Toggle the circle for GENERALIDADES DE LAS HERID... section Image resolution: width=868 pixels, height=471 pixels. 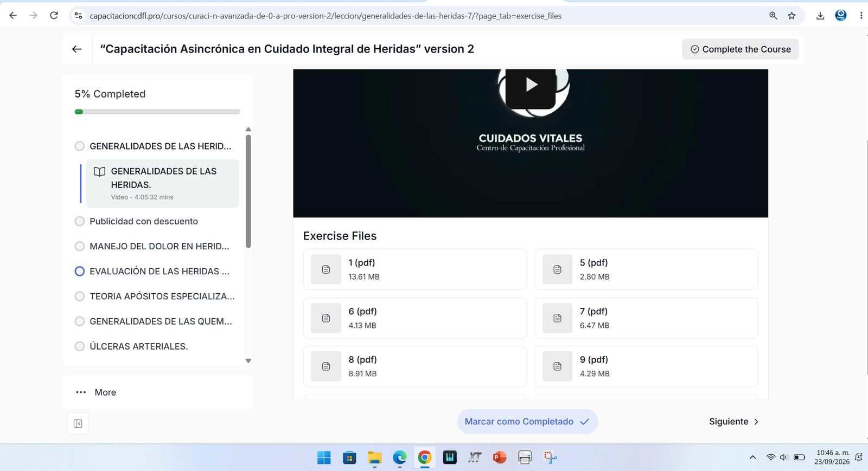(80, 146)
